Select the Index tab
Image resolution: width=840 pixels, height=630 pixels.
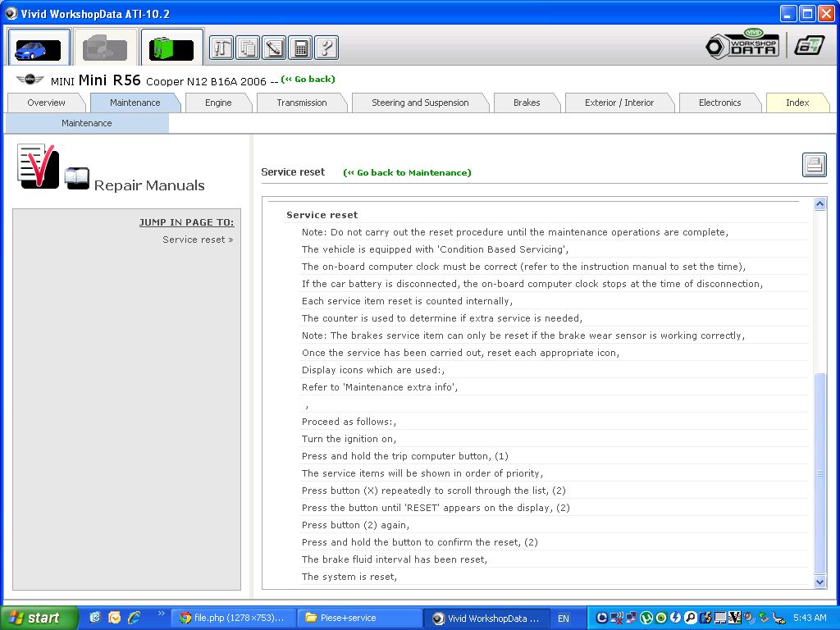click(x=797, y=103)
